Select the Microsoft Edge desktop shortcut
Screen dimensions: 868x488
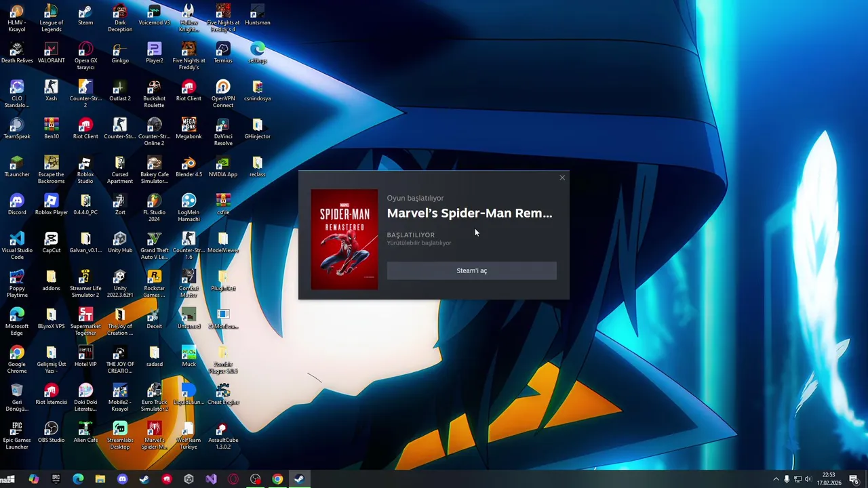[x=17, y=322]
